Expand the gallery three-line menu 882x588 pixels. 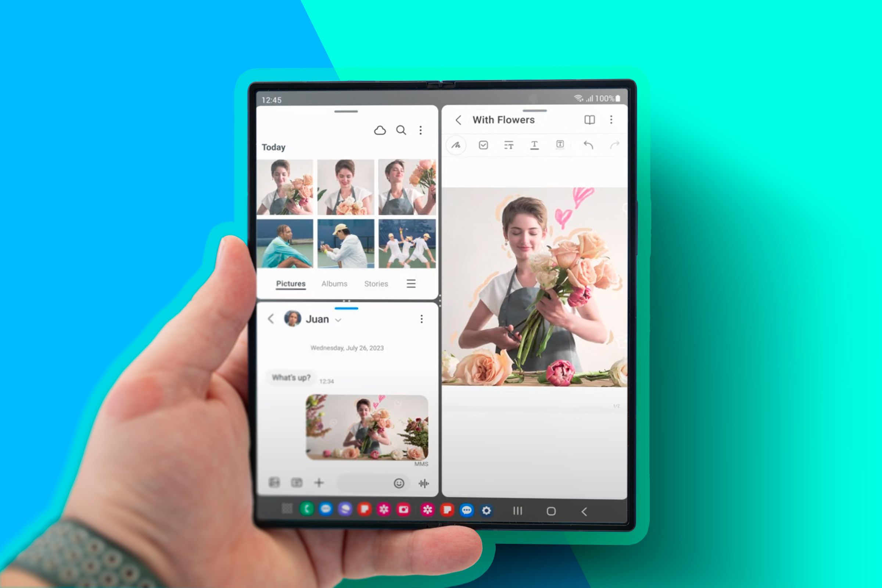tap(412, 283)
